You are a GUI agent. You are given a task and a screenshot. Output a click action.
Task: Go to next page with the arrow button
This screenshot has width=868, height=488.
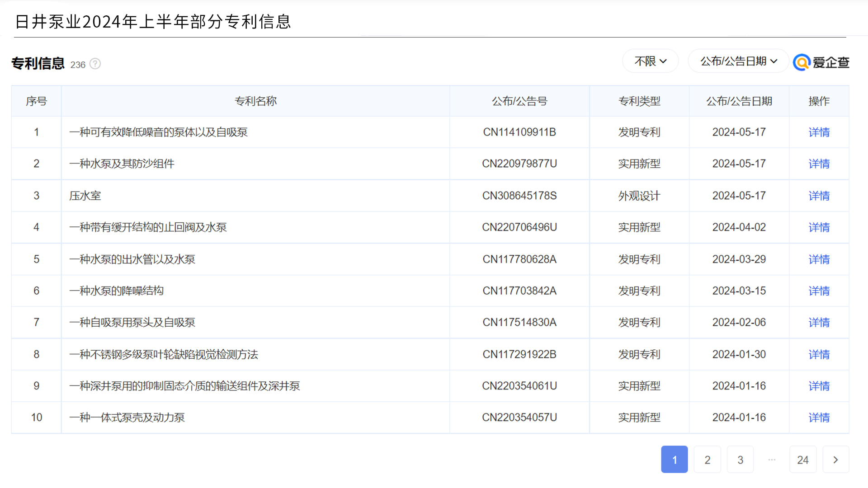click(x=835, y=460)
